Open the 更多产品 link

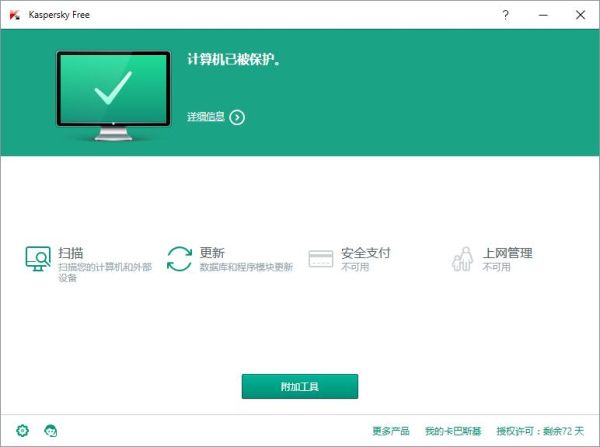391,431
